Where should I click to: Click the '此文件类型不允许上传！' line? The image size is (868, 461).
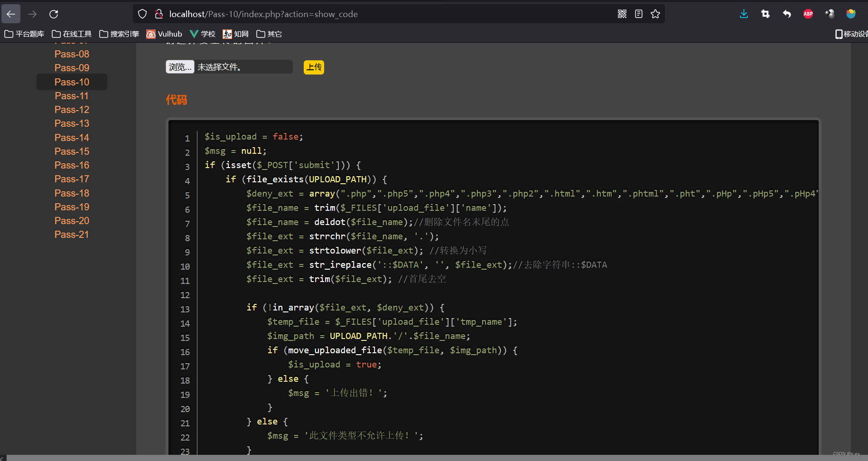tap(345, 436)
